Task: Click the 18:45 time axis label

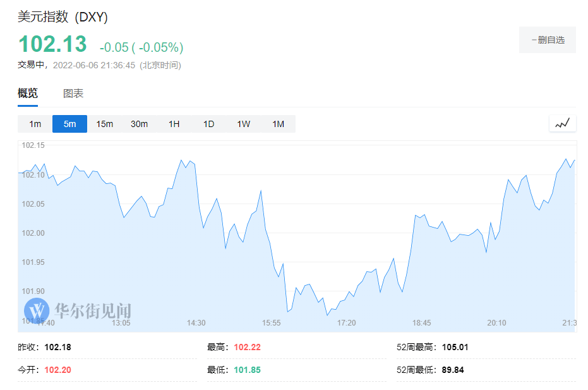Action: [421, 323]
